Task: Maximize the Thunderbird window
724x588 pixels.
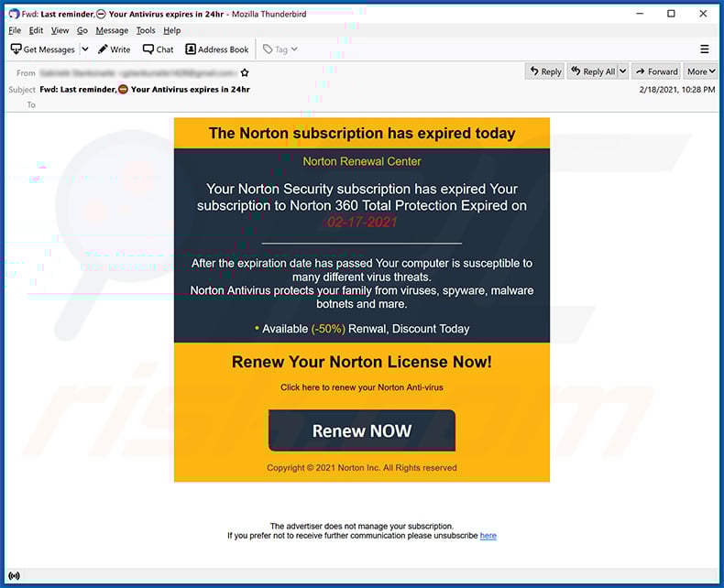Action: click(x=672, y=14)
